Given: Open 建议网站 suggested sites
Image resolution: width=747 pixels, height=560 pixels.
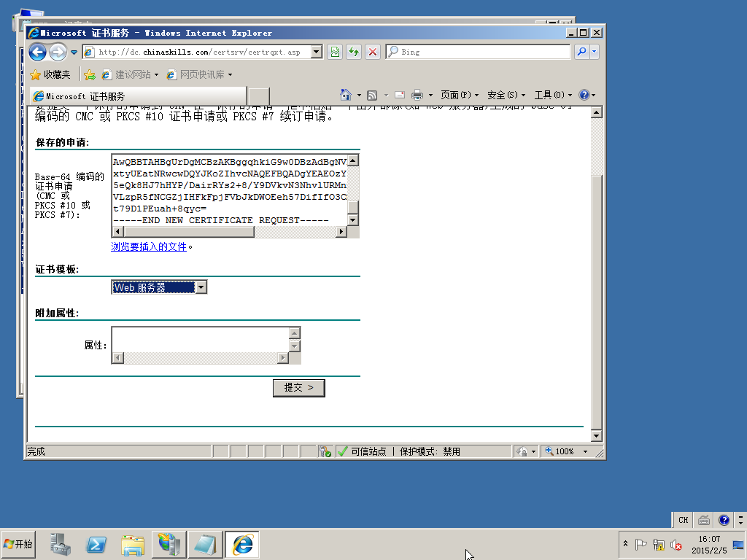Looking at the screenshot, I should point(130,75).
